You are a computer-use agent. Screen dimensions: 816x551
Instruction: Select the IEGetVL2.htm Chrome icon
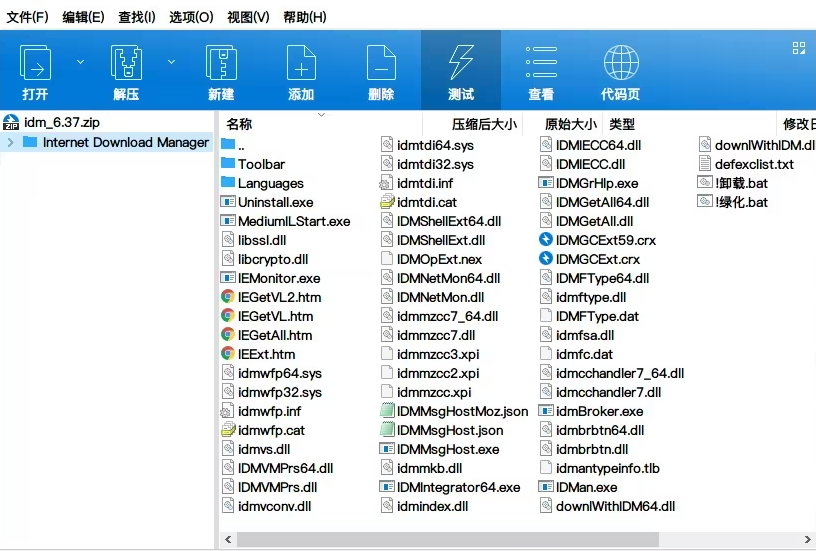coord(228,297)
